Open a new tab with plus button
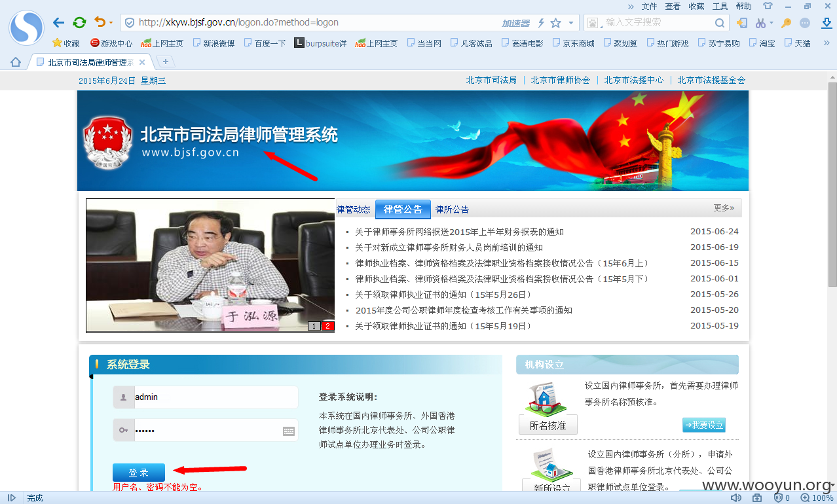This screenshot has width=837, height=504. 166,62
